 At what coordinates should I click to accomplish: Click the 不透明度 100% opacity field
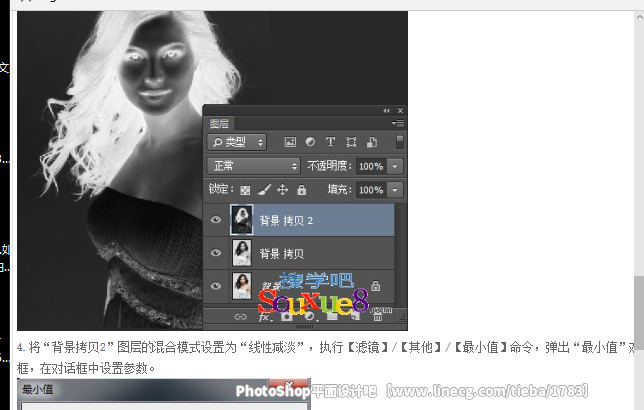[x=371, y=166]
